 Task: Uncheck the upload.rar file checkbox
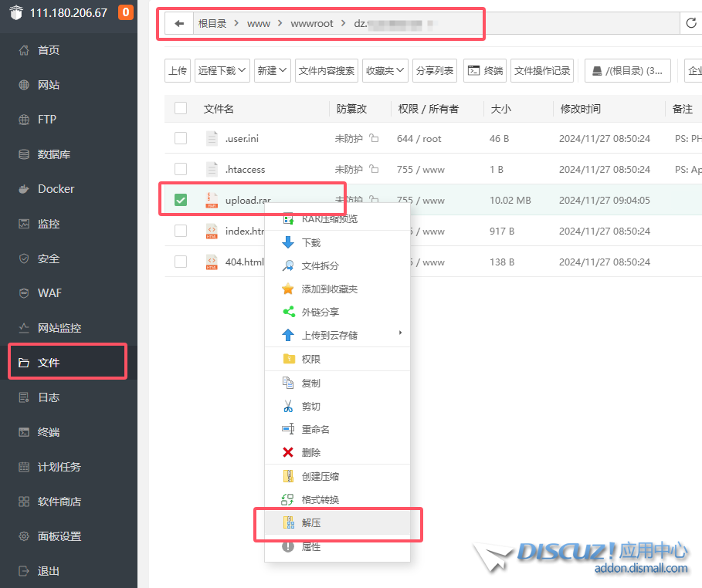(181, 201)
